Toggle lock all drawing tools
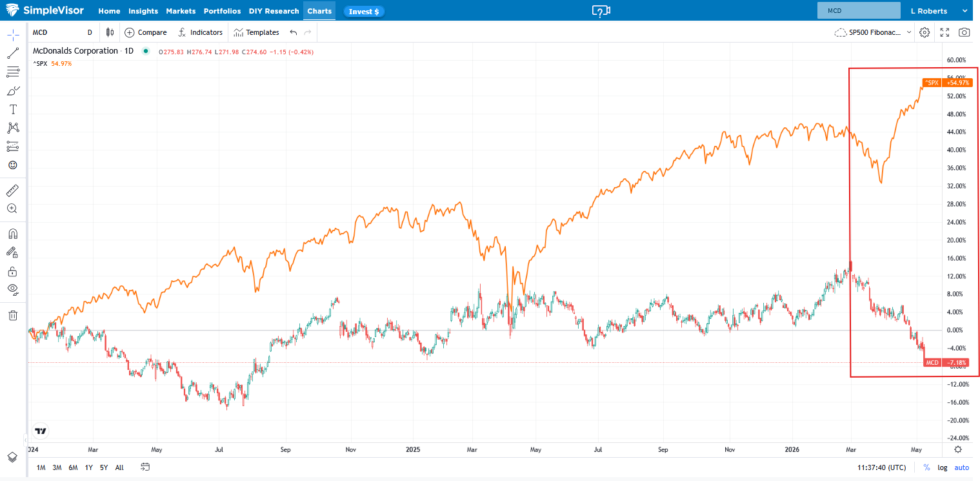980x481 pixels. 13,271
